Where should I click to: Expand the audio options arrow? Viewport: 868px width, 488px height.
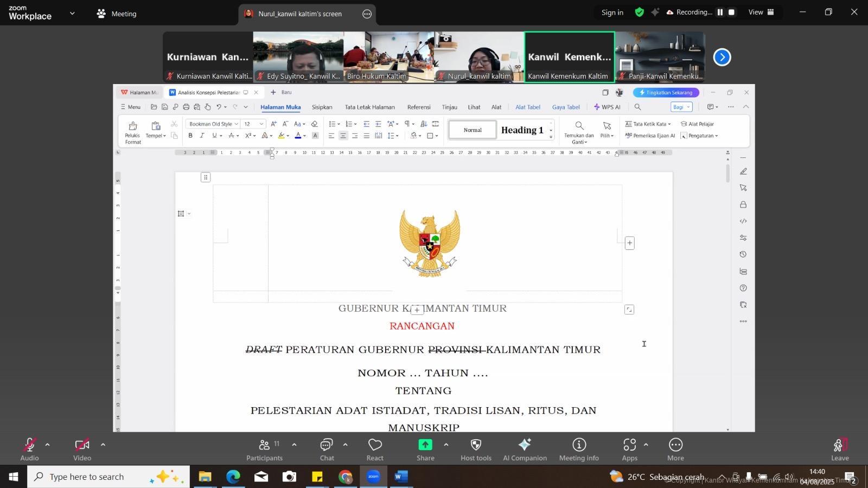(x=47, y=445)
